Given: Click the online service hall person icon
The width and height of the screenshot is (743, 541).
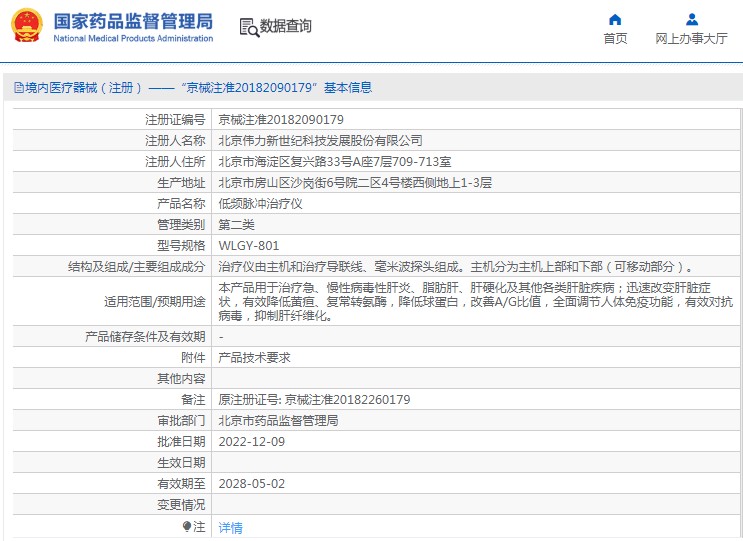Looking at the screenshot, I should click(x=692, y=19).
